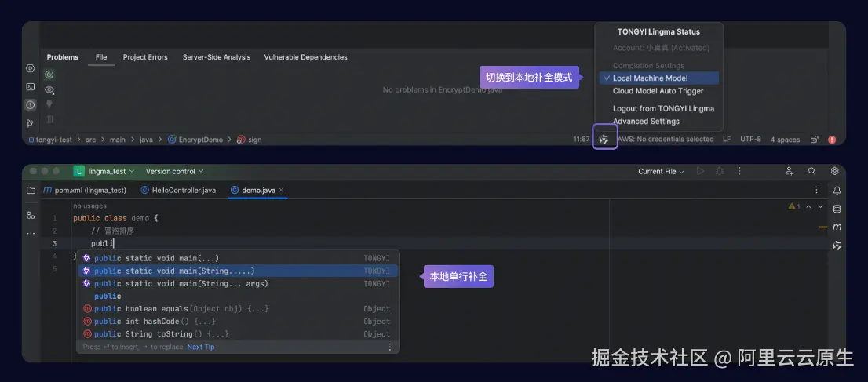Screen dimensions: 868x382
Task: Click tongyi-test in the breadcrumb
Action: (x=50, y=140)
